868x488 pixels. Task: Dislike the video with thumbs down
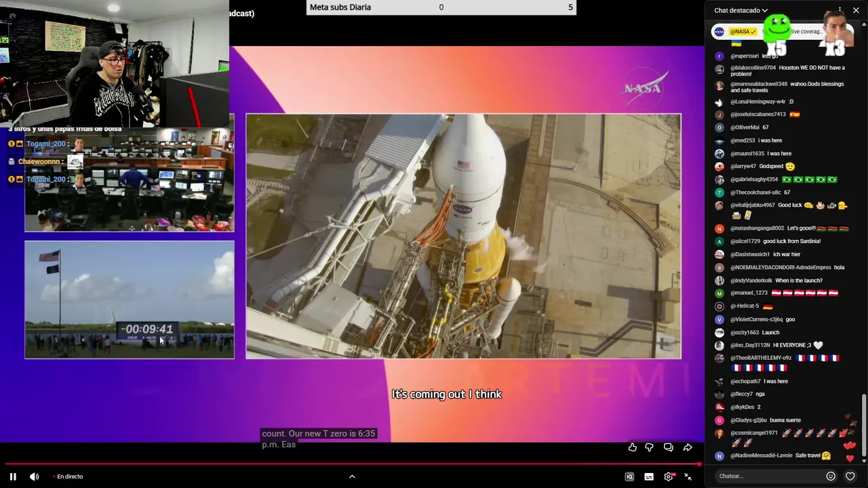650,447
